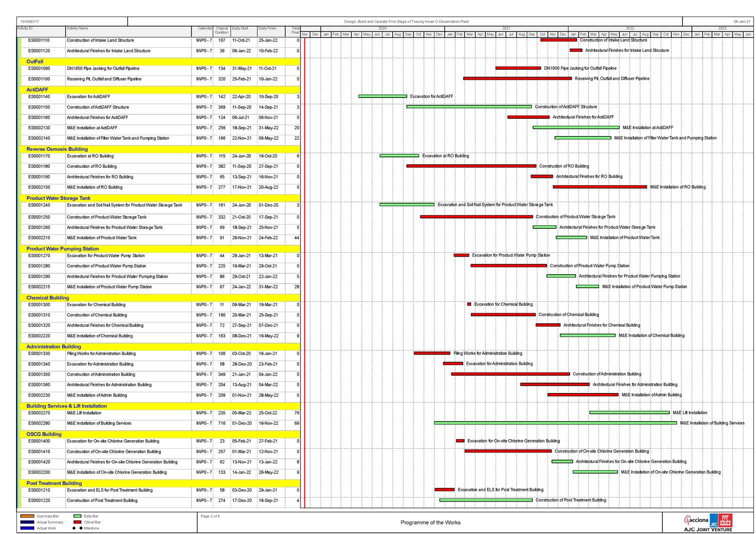Viewport: 756px width, 534px height.
Task: Collapse the Reverse Osmosis Building group band
Action: [x=57, y=149]
